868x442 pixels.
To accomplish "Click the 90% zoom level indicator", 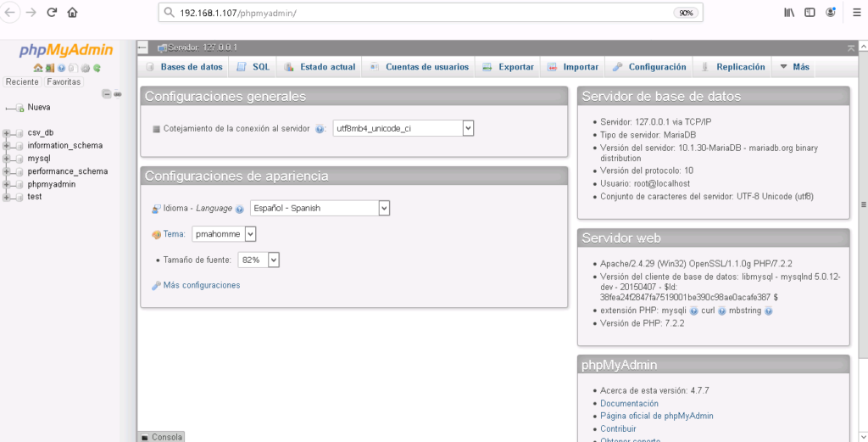I will tap(686, 14).
